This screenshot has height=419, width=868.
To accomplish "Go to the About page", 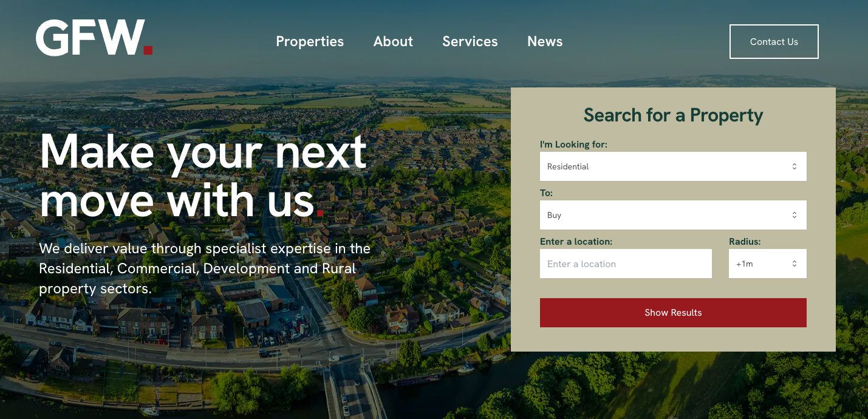I will pyautogui.click(x=393, y=41).
